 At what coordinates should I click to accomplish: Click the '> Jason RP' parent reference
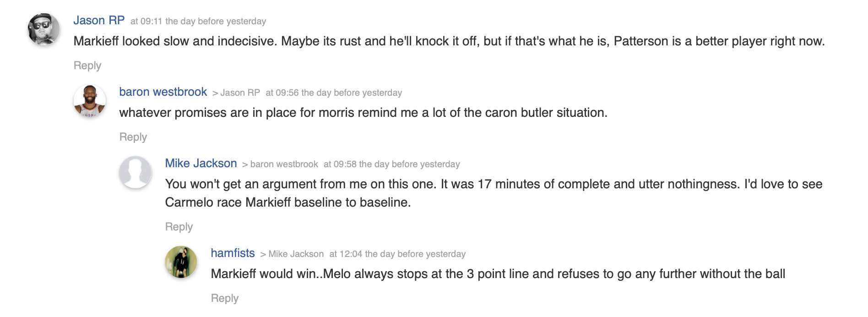(236, 93)
